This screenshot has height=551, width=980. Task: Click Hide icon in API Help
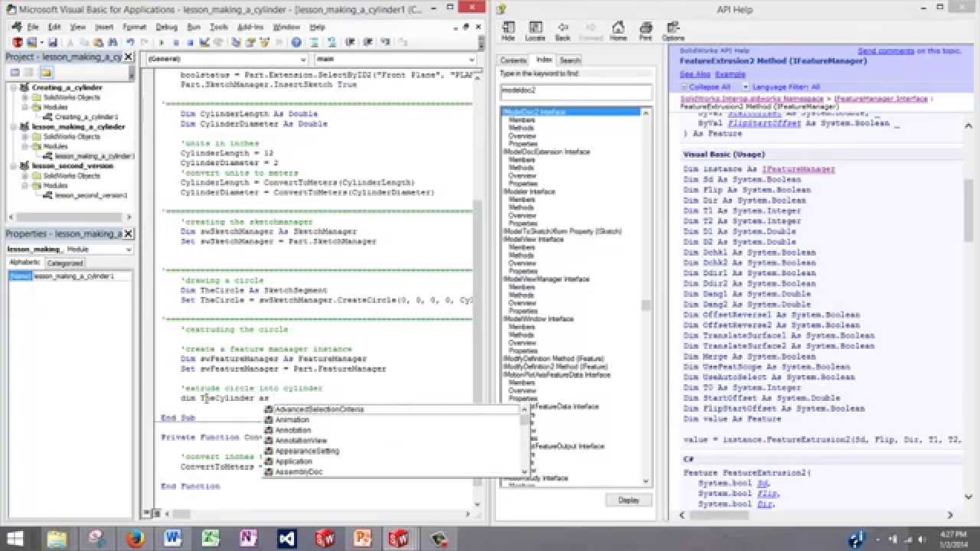508,31
